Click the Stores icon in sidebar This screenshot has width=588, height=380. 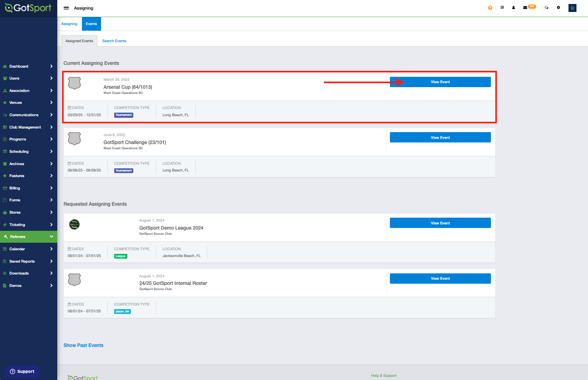pyautogui.click(x=5, y=212)
